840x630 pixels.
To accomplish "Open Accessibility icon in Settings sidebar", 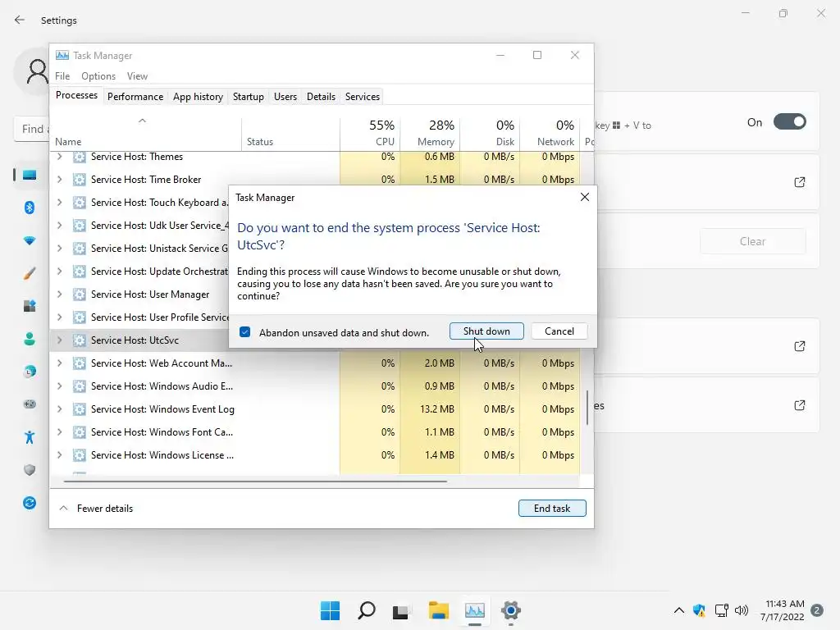I will coord(30,437).
